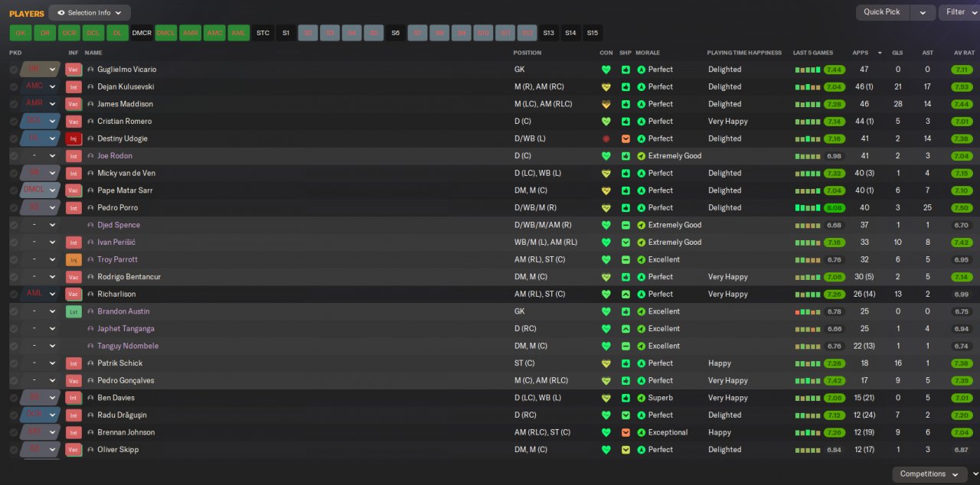
Task: Click sharpness icon for Djed Spence
Action: (626, 225)
